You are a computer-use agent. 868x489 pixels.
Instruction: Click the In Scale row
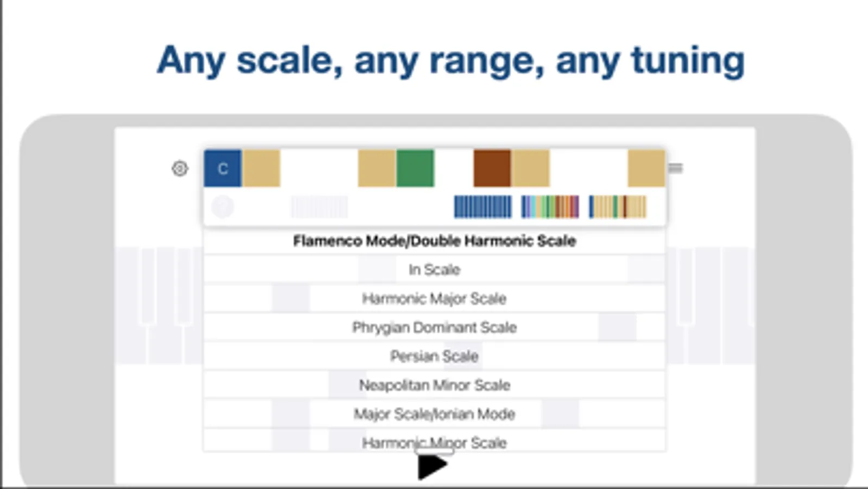(x=434, y=269)
